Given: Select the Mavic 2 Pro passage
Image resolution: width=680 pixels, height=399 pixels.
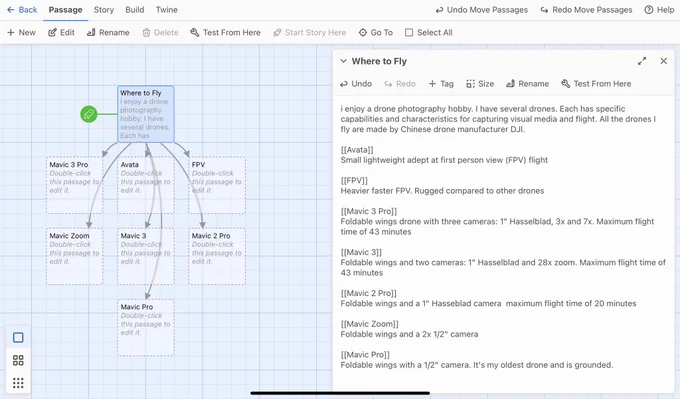Looking at the screenshot, I should [217, 256].
